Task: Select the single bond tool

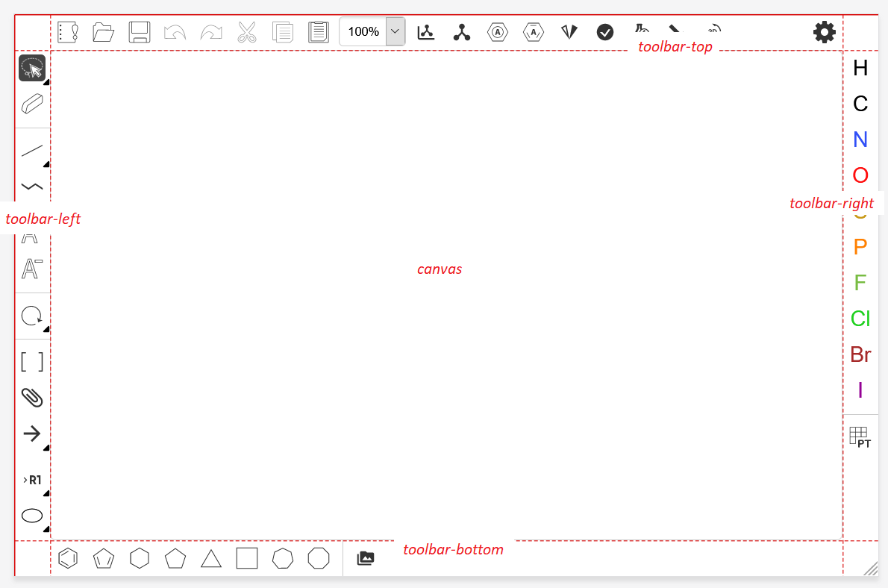Action: [x=31, y=151]
